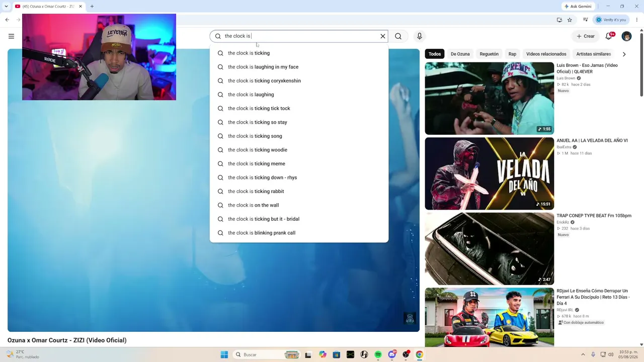Open the account avatar menu

tap(626, 36)
